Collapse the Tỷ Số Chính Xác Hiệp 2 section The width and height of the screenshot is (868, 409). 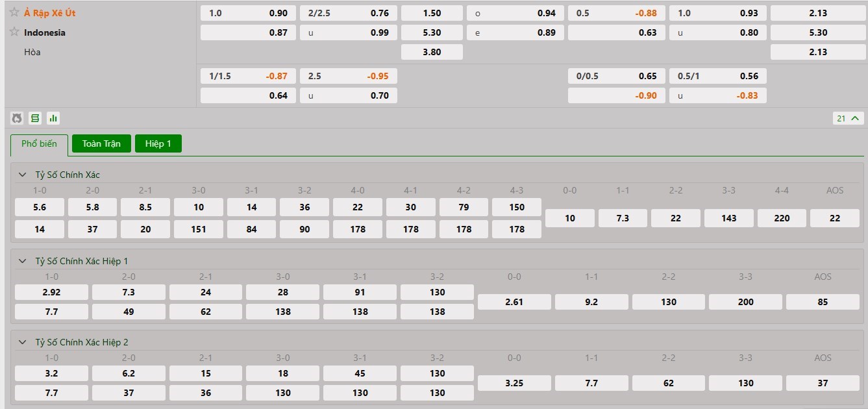(23, 342)
